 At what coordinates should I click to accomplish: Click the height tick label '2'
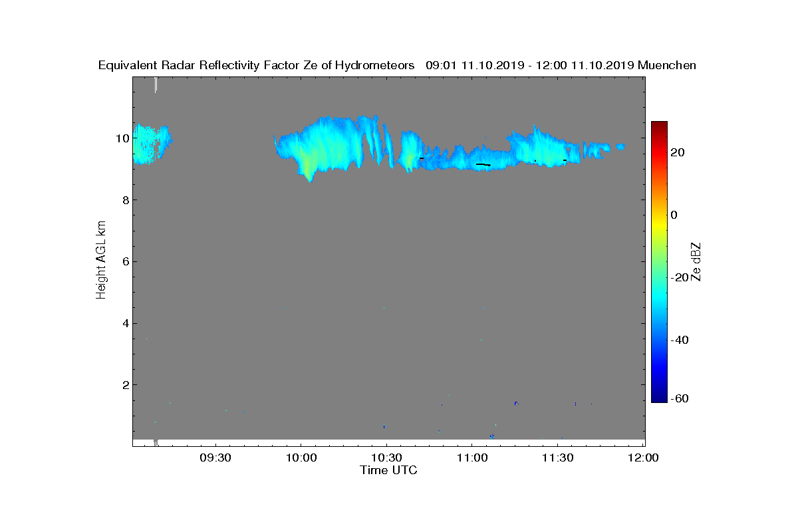(124, 384)
